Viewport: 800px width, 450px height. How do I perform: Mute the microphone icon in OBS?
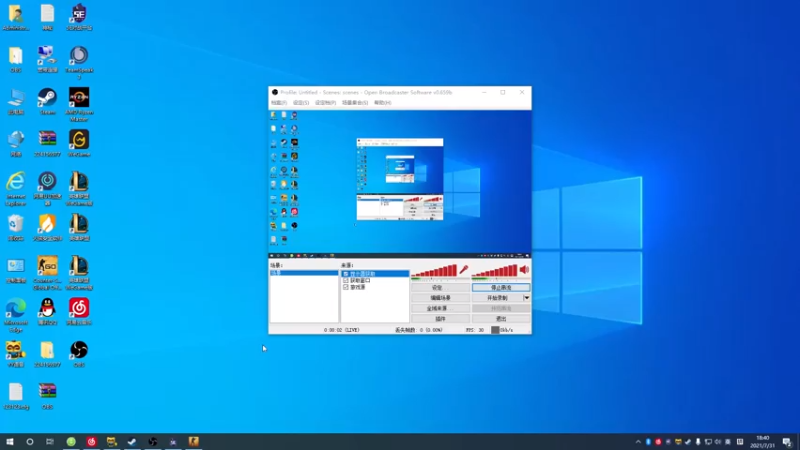click(464, 269)
